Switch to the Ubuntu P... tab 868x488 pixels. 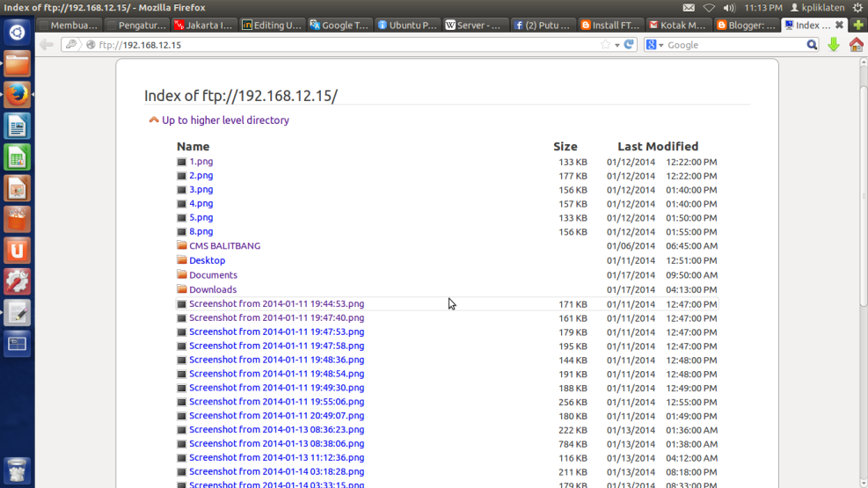407,25
